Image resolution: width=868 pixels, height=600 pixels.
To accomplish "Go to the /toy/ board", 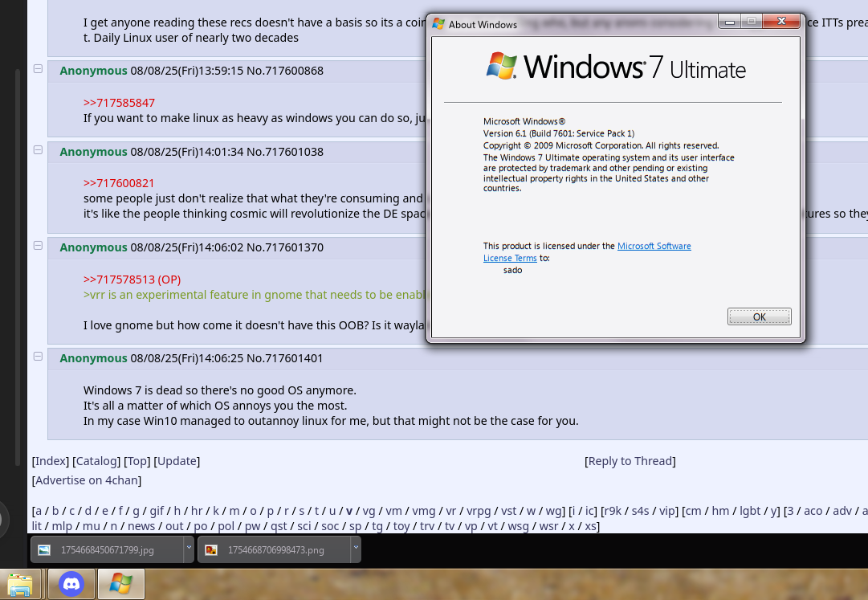I will (x=401, y=526).
